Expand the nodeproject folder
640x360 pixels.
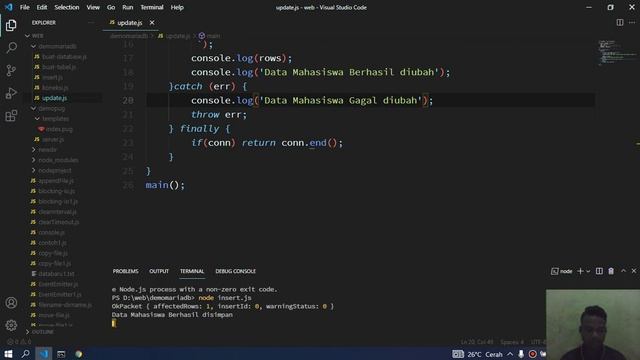pyautogui.click(x=55, y=170)
